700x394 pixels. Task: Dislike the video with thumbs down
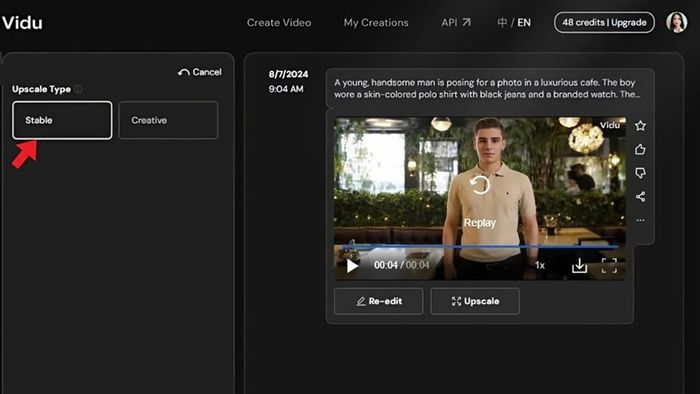(640, 173)
